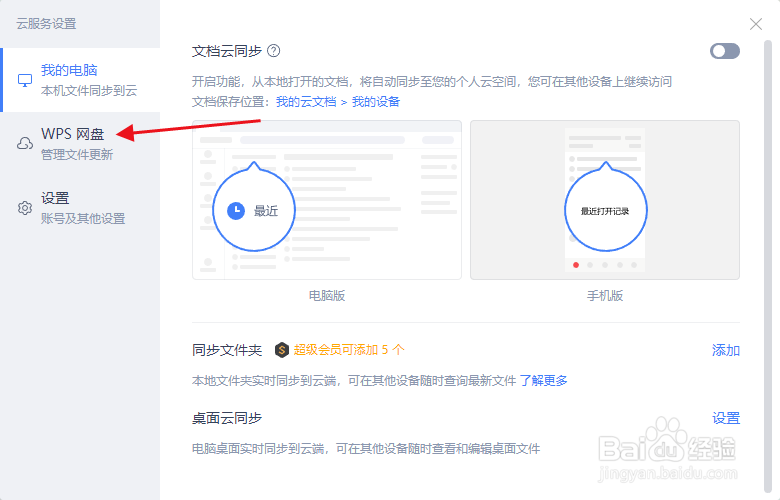This screenshot has width=780, height=500.
Task: Click the cloud icon for WPS 网盘
Action: coord(25,144)
